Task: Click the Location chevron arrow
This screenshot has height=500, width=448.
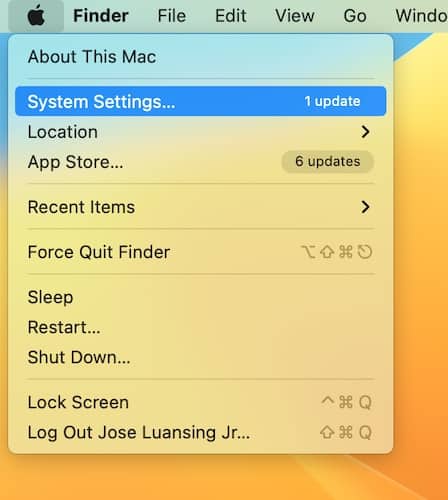Action: (366, 132)
